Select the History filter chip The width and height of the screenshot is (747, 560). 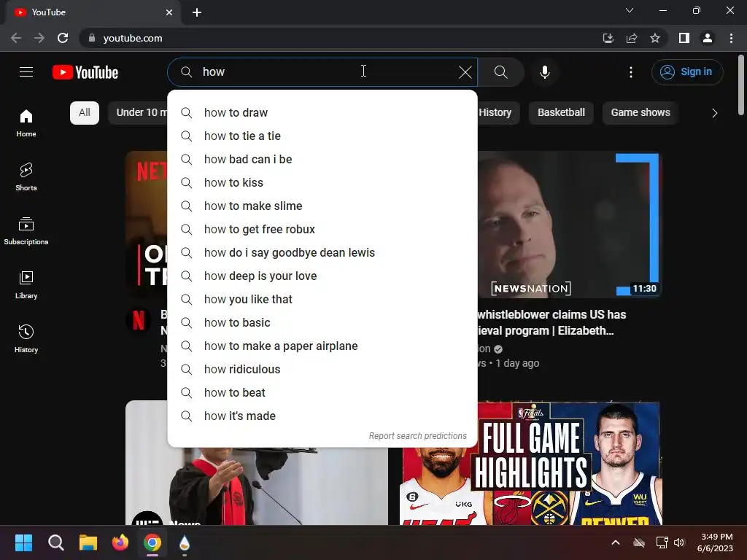pos(498,113)
